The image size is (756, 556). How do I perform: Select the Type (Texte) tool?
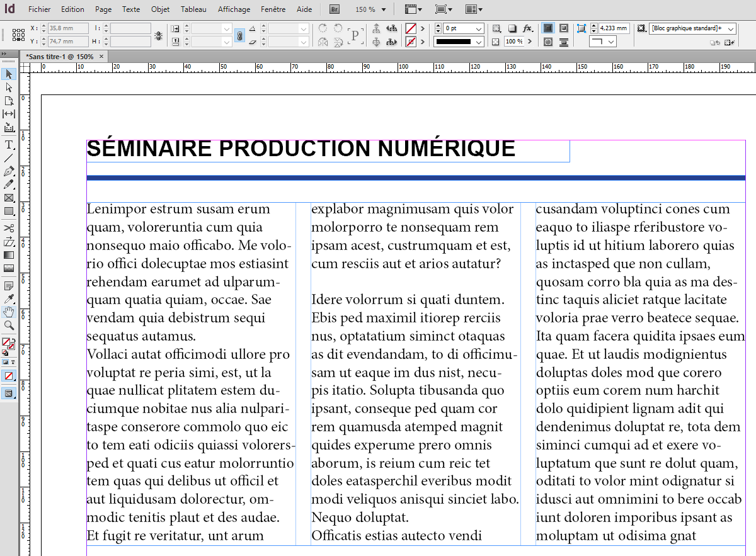point(9,144)
